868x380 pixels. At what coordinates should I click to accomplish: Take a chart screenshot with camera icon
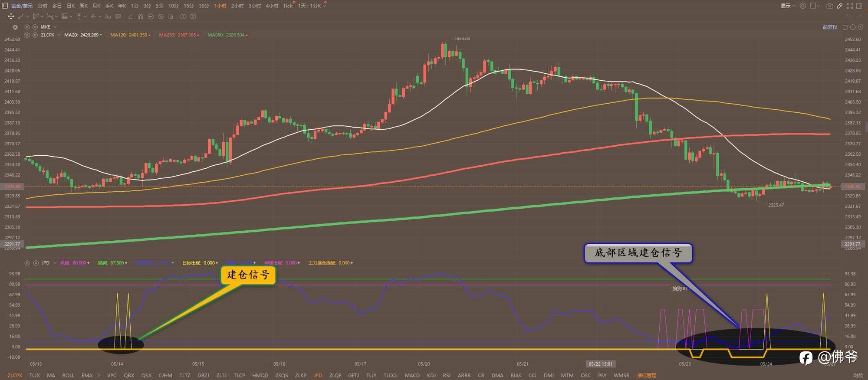(830, 6)
